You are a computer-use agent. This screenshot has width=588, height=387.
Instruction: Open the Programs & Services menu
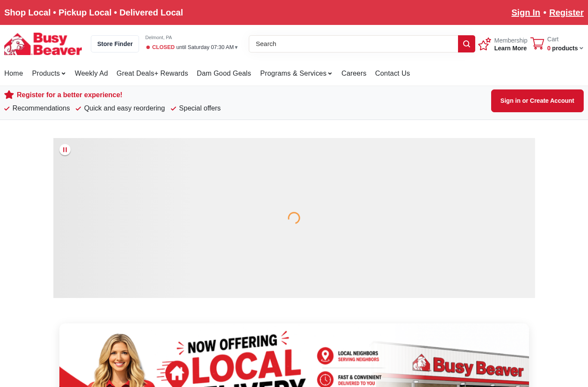coord(296,73)
